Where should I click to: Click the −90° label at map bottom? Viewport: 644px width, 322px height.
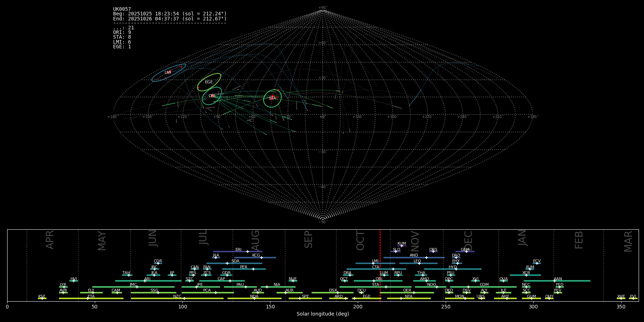(323, 222)
